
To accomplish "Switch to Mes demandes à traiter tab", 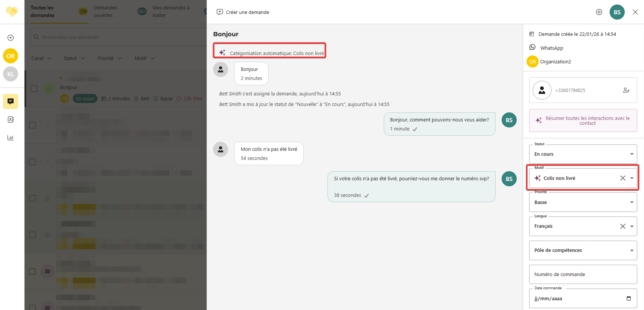I will tap(171, 12).
